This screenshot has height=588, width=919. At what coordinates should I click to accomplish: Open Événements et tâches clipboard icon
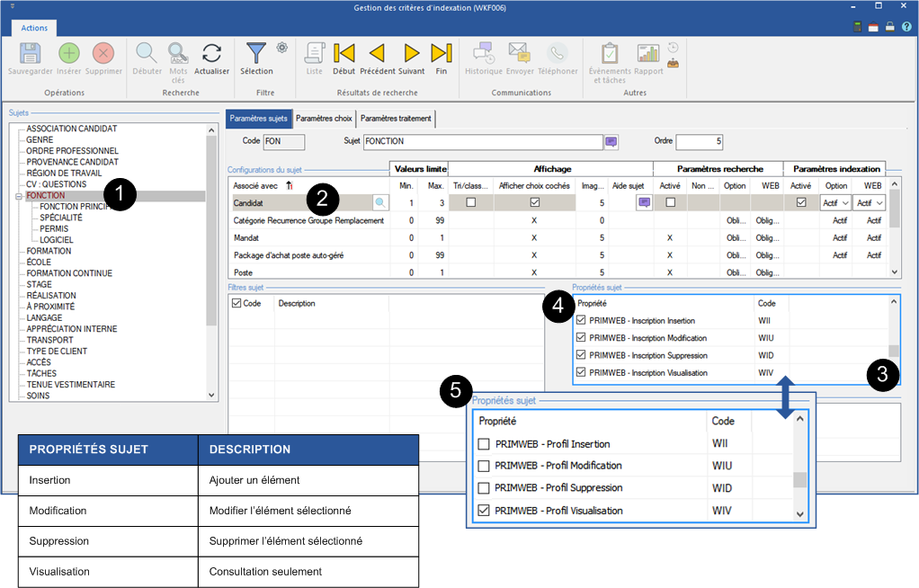pyautogui.click(x=610, y=53)
